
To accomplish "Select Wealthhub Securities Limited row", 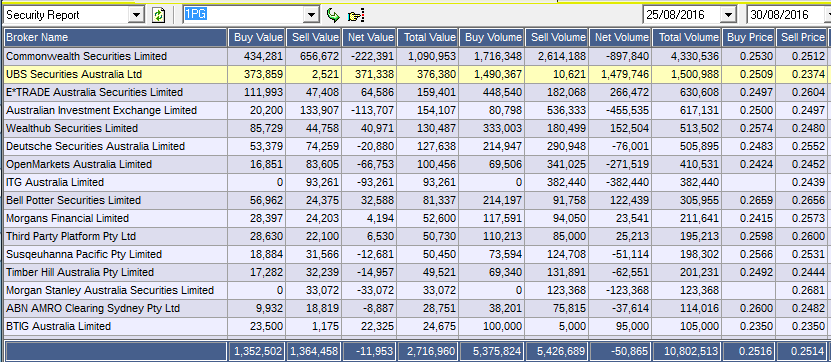I will [416, 128].
